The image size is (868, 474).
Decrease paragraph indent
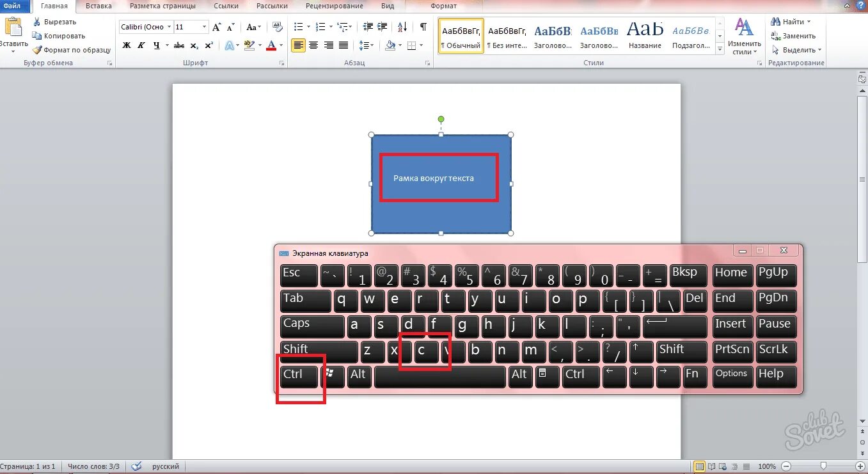click(368, 27)
